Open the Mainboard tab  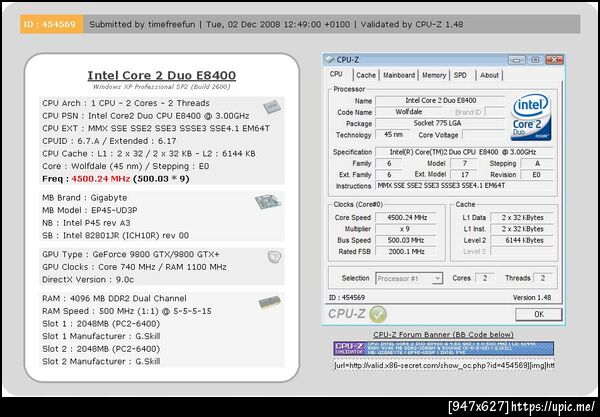coord(399,75)
